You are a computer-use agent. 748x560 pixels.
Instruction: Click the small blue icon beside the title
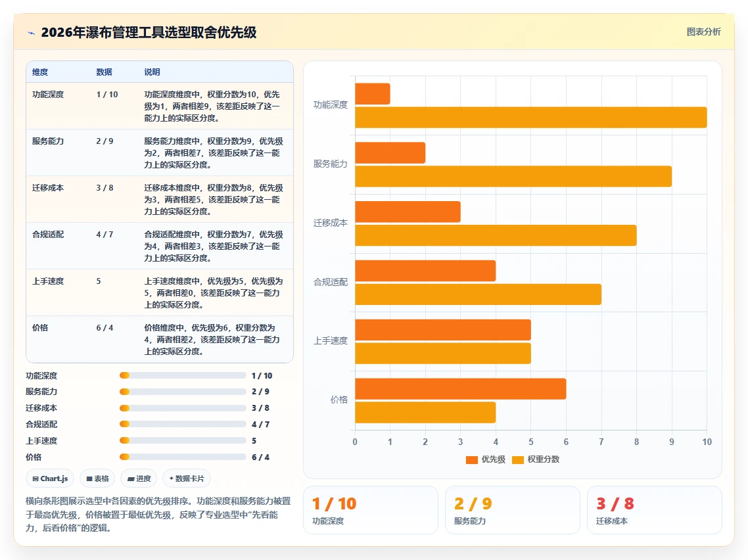click(x=31, y=33)
